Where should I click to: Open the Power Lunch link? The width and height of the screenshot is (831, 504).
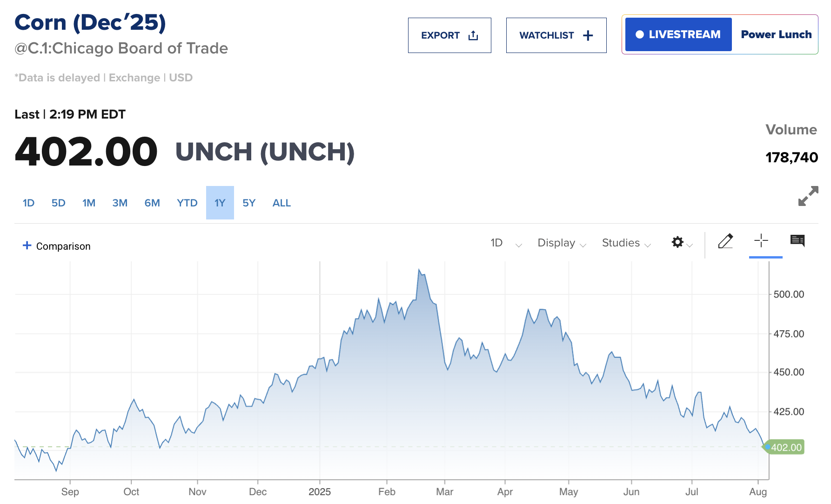tap(776, 34)
